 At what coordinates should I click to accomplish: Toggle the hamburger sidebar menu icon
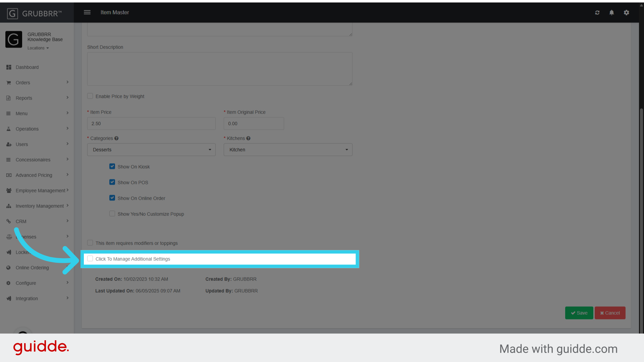point(87,12)
